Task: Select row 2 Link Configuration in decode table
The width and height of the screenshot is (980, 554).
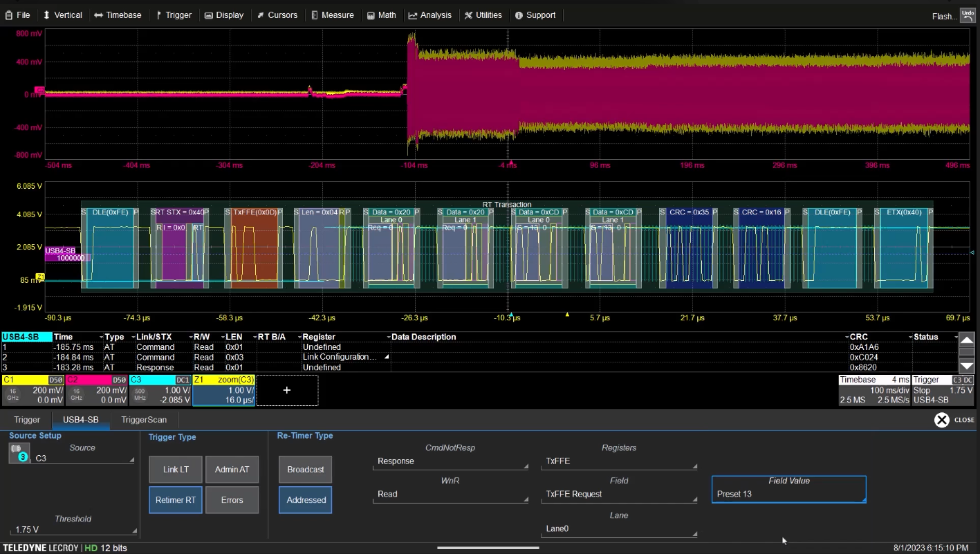Action: point(339,358)
